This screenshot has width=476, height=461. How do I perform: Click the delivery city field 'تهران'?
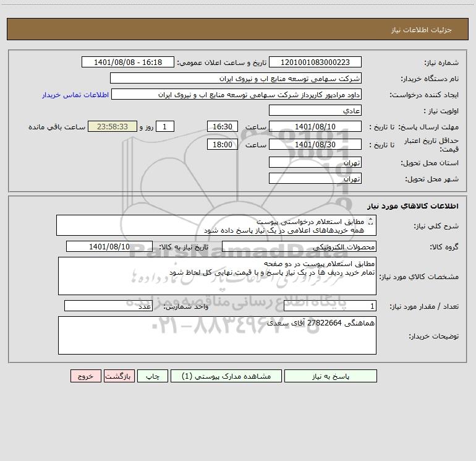click(315, 178)
